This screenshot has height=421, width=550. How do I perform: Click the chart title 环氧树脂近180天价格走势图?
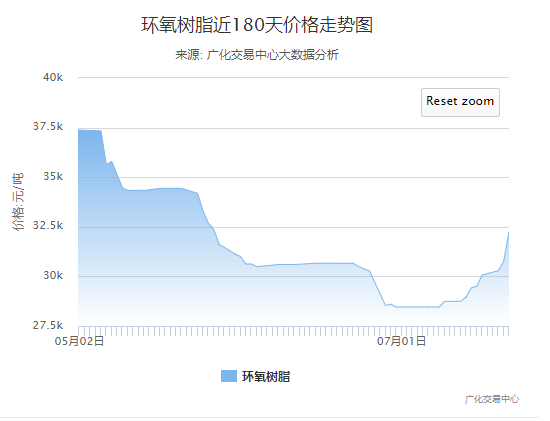coord(257,25)
